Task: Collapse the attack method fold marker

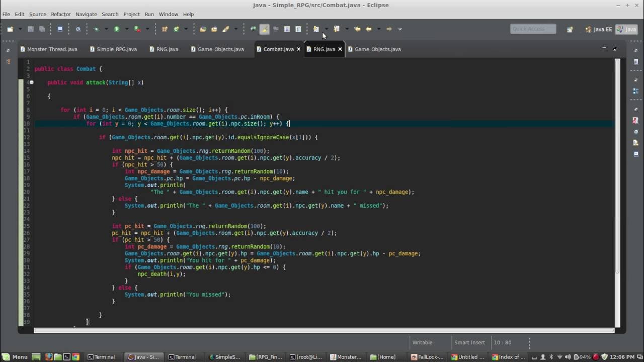Action: pos(31,82)
